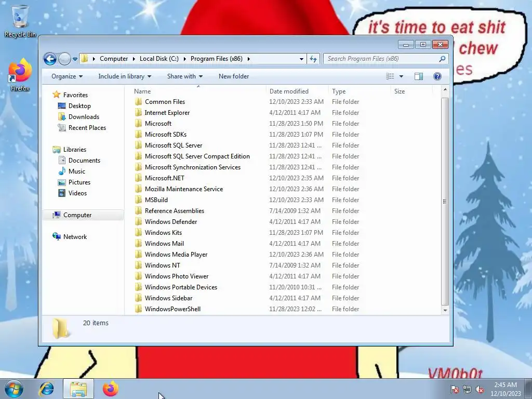Select Network in the navigation pane
The image size is (532, 399).
click(75, 237)
